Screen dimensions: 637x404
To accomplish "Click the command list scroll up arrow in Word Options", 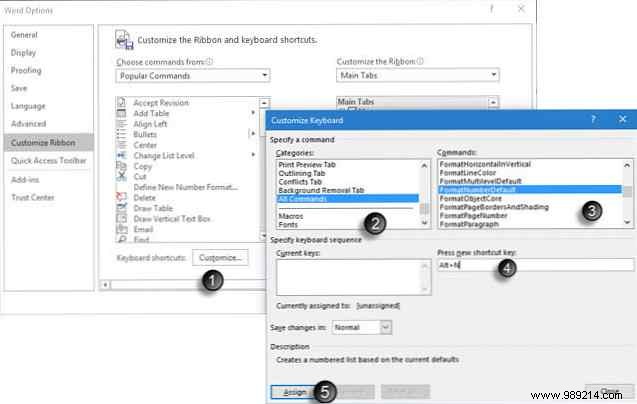I will (264, 102).
